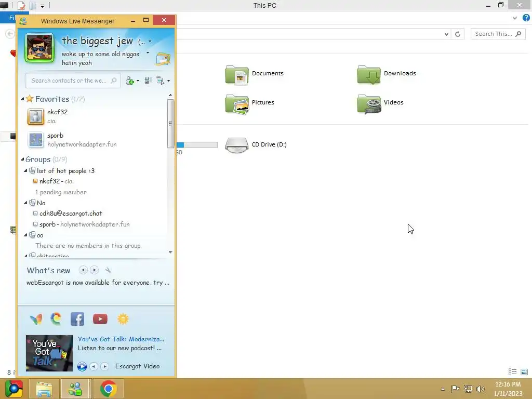Viewport: 532px width, 399px height.
Task: Click the Add a contact icon
Action: click(x=129, y=81)
